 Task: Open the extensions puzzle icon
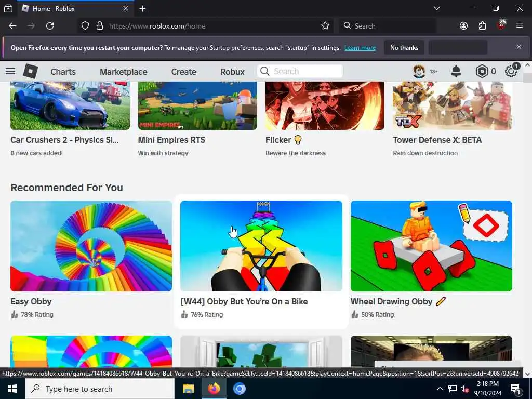tap(482, 26)
